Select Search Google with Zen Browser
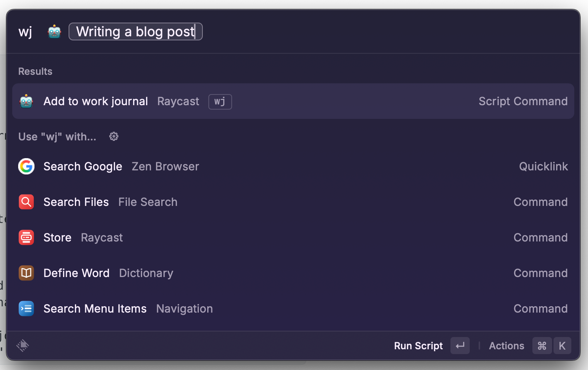This screenshot has width=588, height=370. click(x=293, y=166)
